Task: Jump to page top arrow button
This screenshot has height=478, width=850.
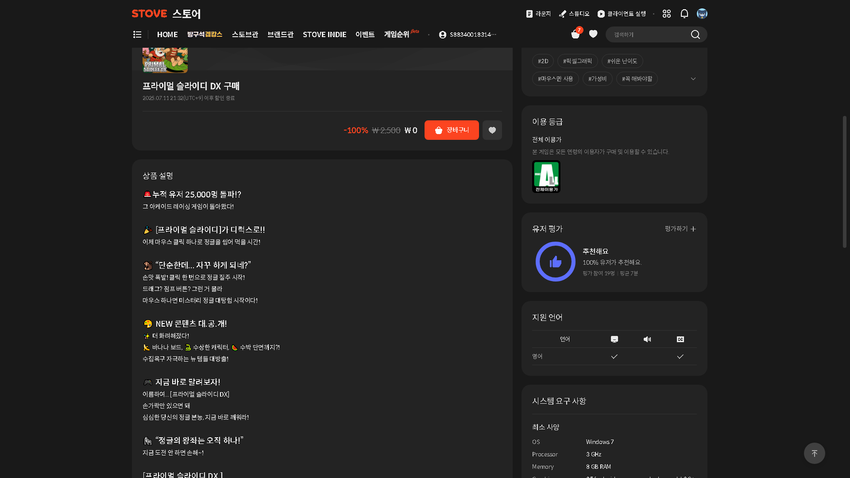Action: tap(814, 453)
